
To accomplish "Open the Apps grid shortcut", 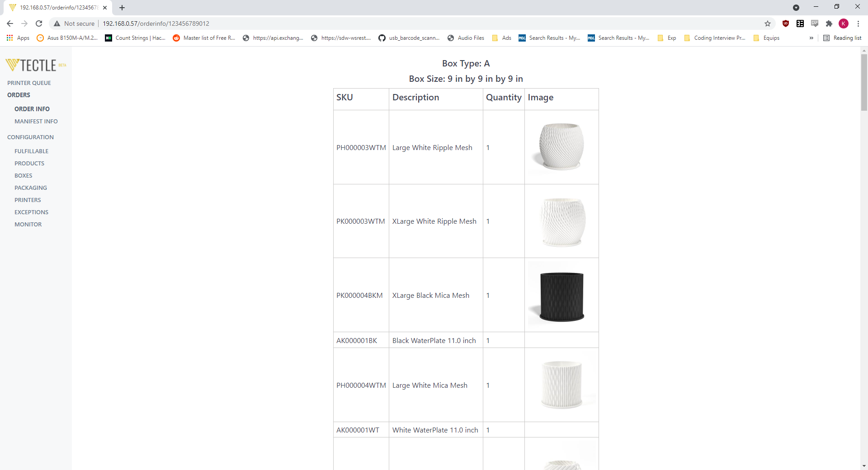I will click(x=18, y=38).
